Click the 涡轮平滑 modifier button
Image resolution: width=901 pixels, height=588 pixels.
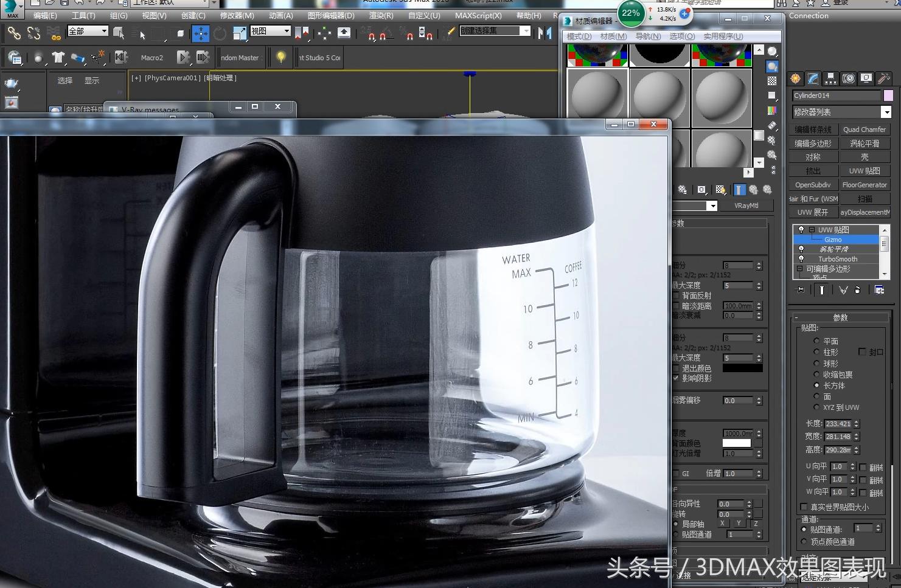[864, 144]
